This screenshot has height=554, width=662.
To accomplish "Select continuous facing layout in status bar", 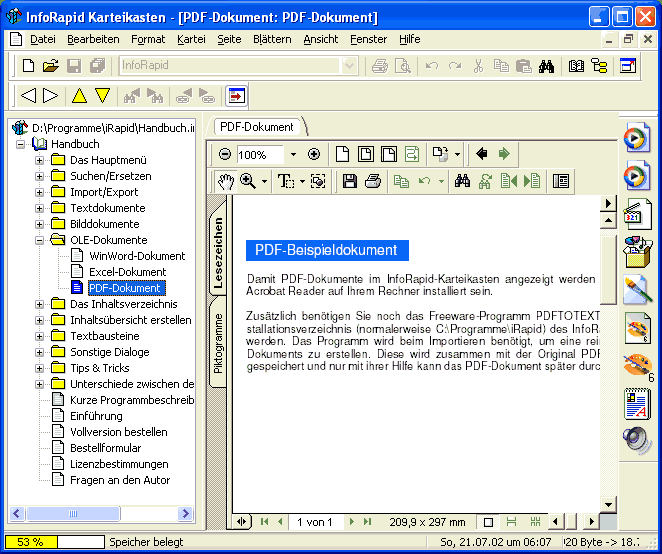I will pyautogui.click(x=535, y=522).
